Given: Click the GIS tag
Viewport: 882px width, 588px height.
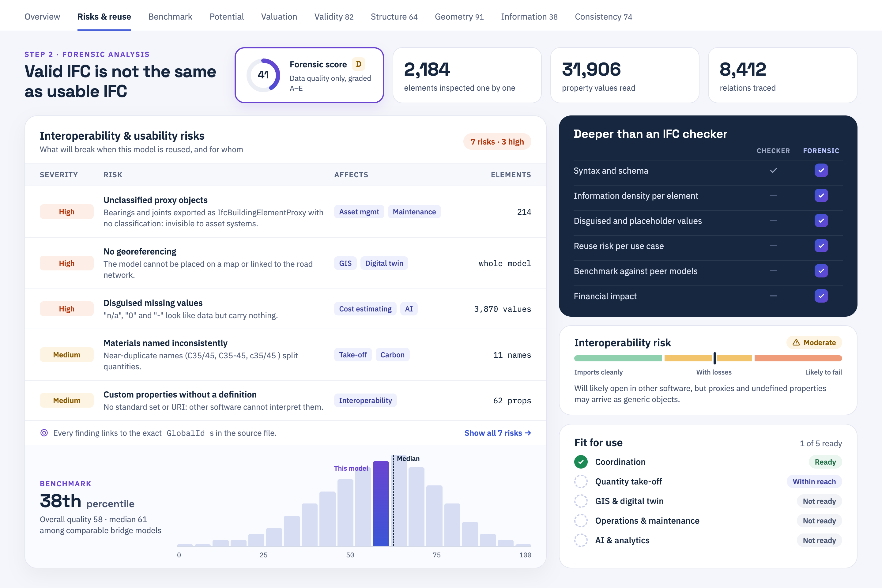Looking at the screenshot, I should coord(345,263).
